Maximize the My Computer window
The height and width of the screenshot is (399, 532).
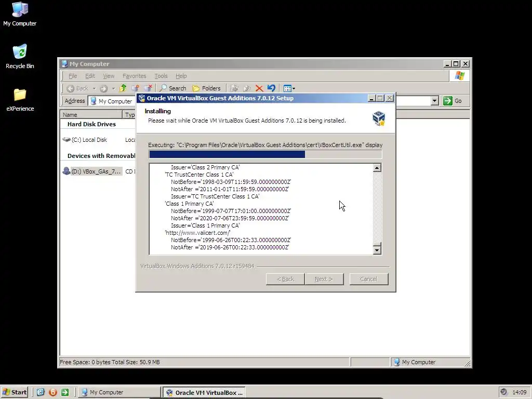456,64
